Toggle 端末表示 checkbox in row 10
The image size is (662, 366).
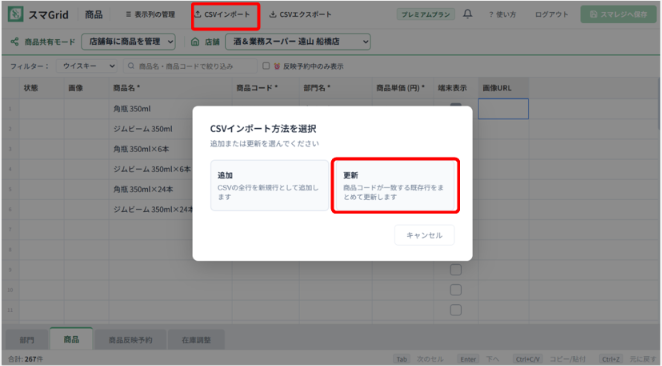[x=456, y=290]
